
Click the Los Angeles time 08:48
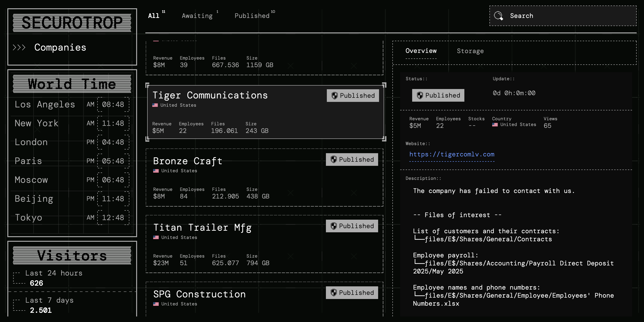pos(113,104)
